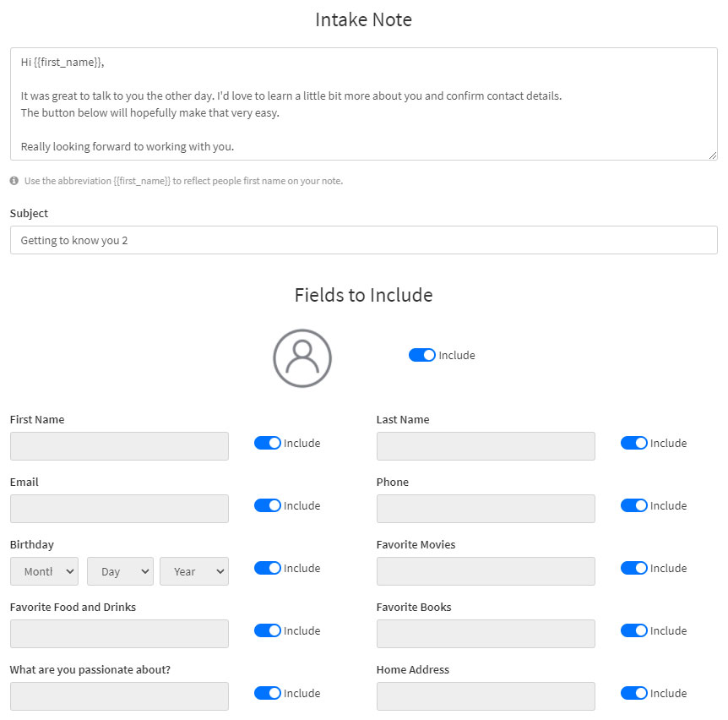This screenshot has width=728, height=720.
Task: Click the First Name input box
Action: [x=118, y=446]
